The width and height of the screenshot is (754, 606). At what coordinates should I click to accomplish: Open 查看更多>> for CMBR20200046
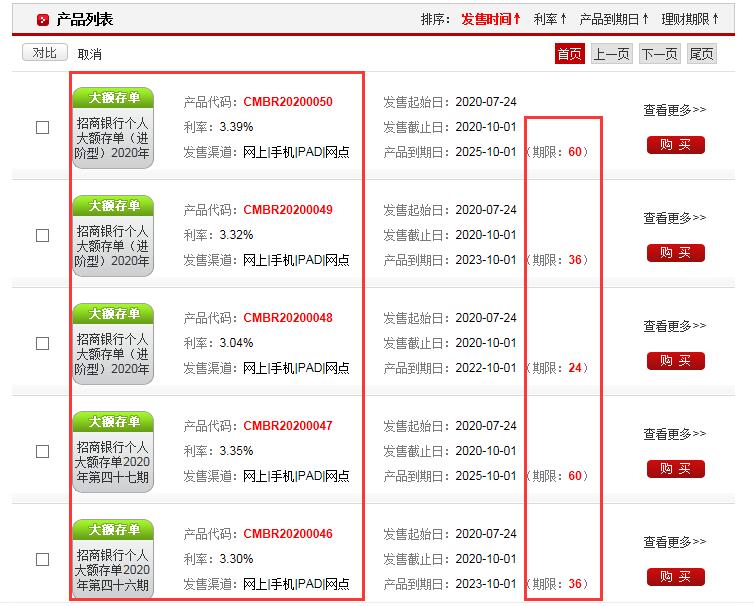tap(675, 542)
